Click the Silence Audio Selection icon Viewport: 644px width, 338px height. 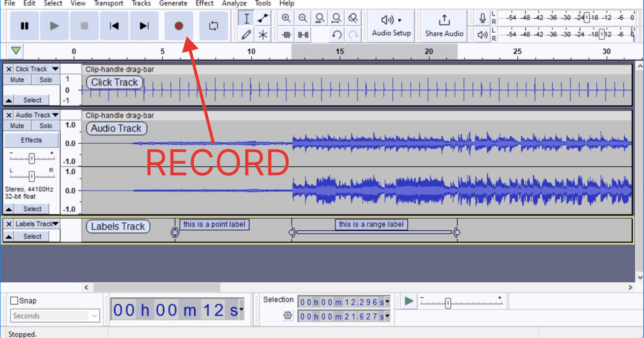tap(303, 34)
